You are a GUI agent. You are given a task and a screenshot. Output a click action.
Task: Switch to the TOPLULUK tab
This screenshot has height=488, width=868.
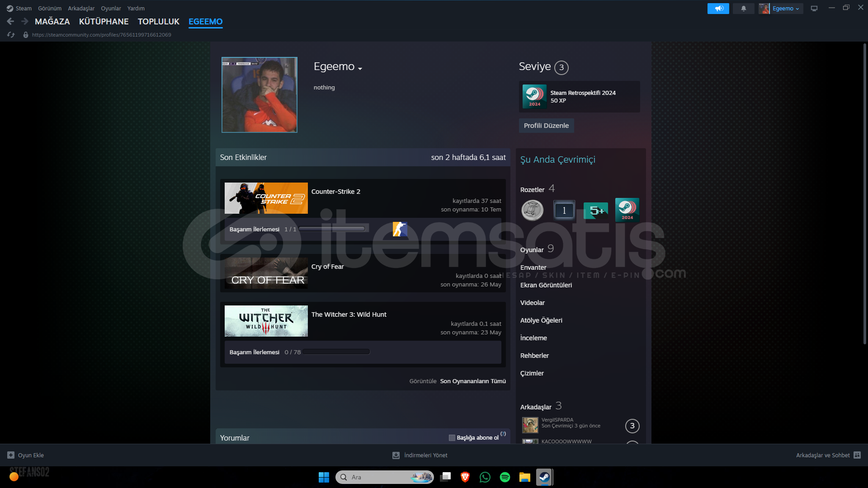tap(159, 21)
